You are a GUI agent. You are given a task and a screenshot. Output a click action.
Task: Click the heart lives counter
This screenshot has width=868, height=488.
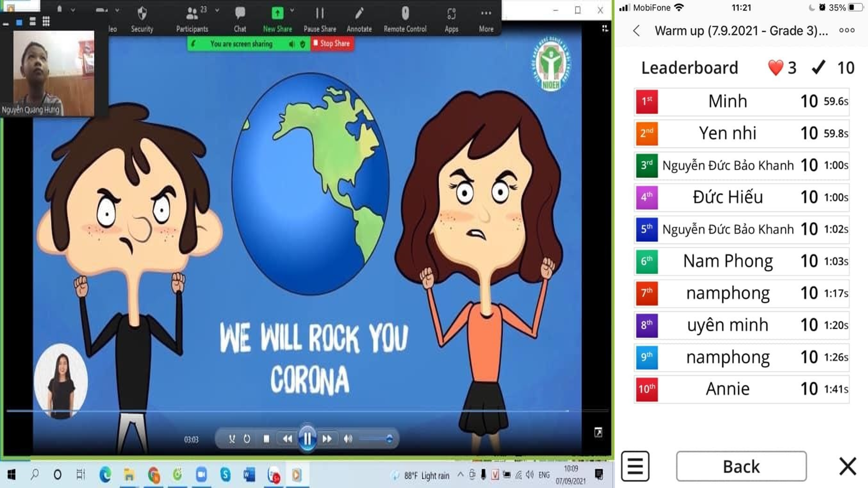pos(782,68)
